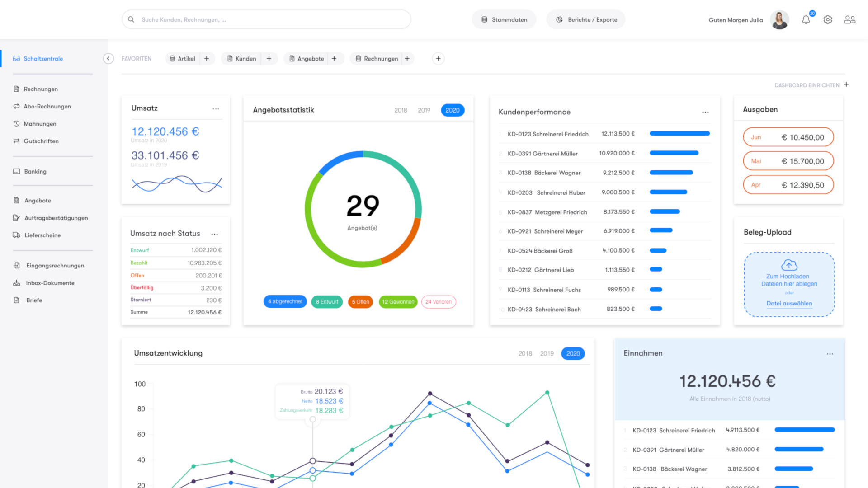
Task: Collapse the sidebar with the chevron arrow
Action: point(108,59)
